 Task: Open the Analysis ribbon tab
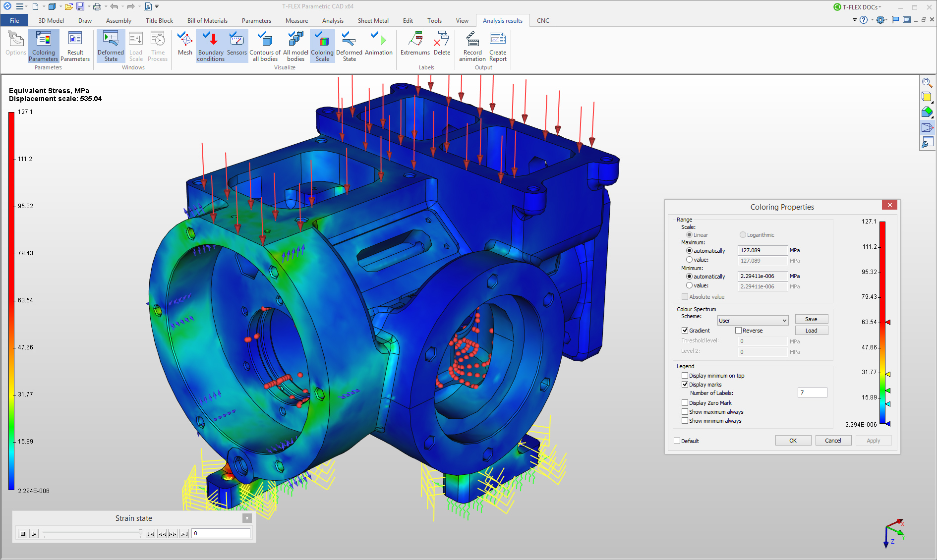(x=333, y=20)
